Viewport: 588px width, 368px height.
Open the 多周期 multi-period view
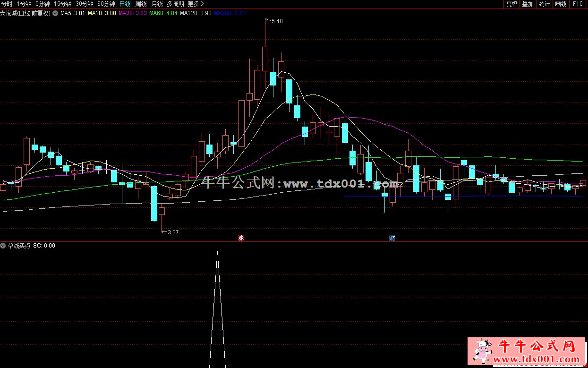175,4
